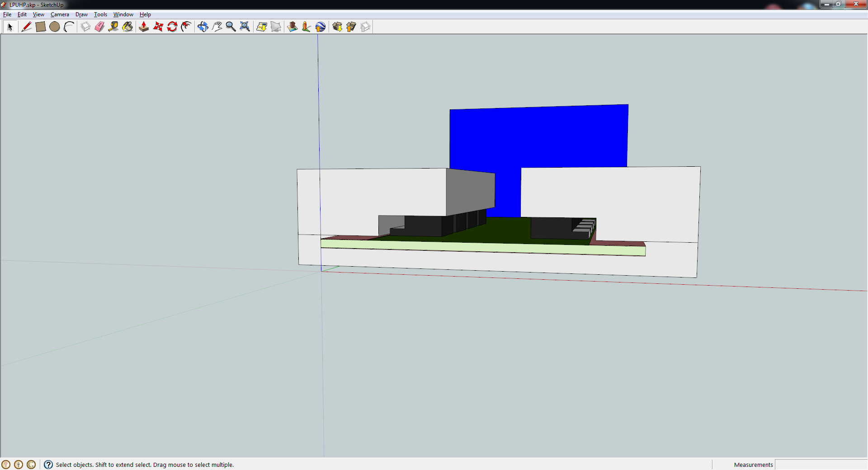Pick the Line pencil tool
Viewport: 868px width, 470px height.
tap(26, 27)
